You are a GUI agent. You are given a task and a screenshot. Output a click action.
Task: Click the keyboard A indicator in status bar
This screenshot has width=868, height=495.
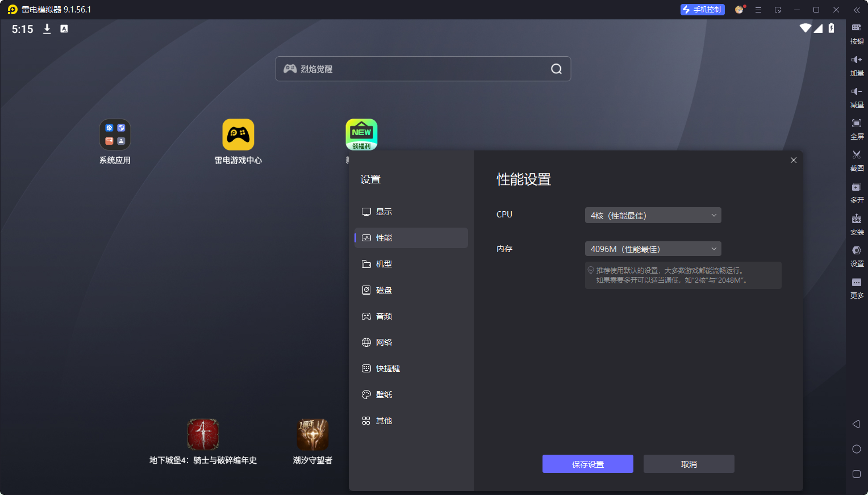click(64, 29)
